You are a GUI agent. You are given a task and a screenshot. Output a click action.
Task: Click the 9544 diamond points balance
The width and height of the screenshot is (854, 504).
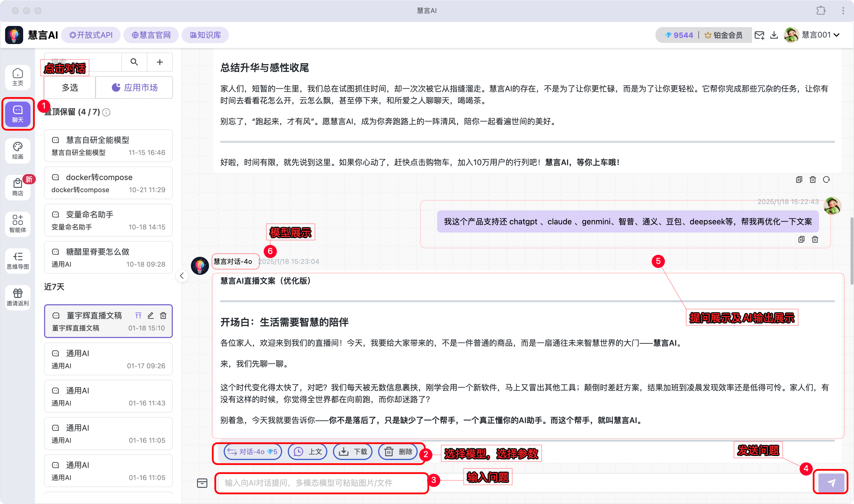click(x=679, y=35)
